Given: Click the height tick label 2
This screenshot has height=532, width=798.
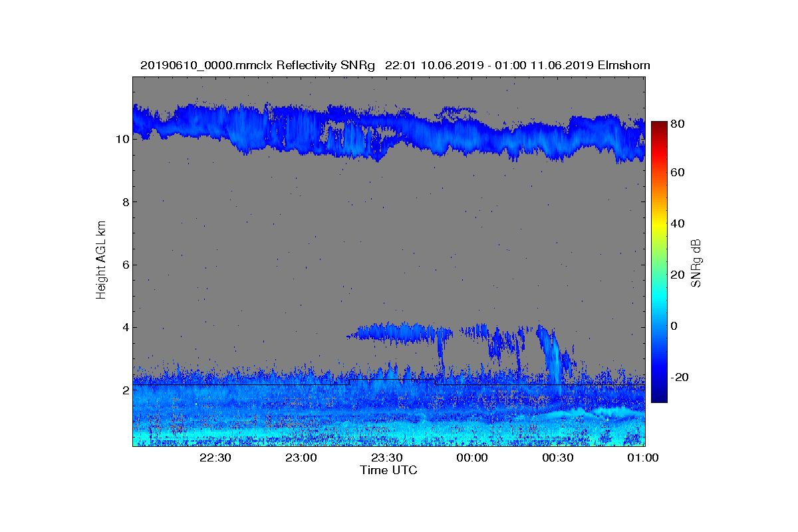Looking at the screenshot, I should click(125, 390).
